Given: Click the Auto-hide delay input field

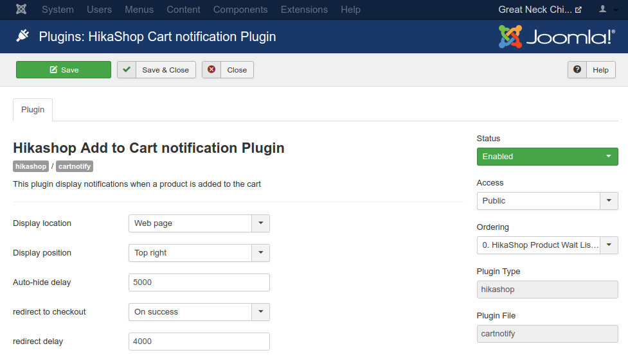Looking at the screenshot, I should 199,282.
